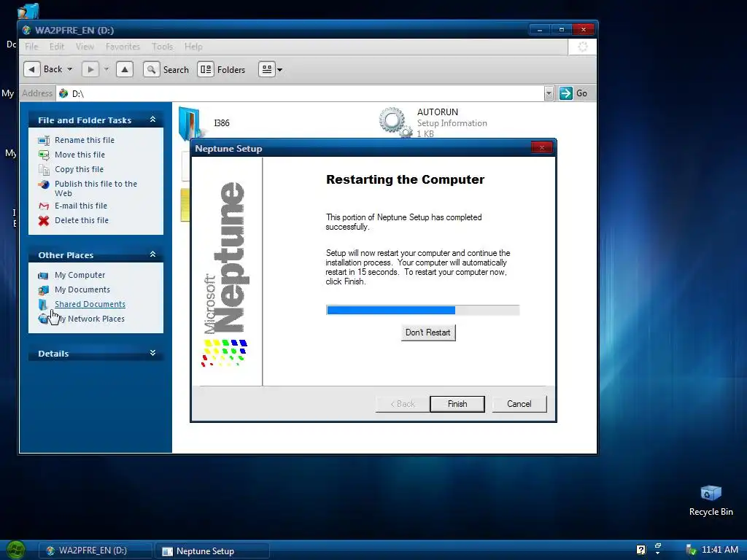Click Cancel in Neptune Setup dialog
Image resolution: width=747 pixels, height=560 pixels.
(x=519, y=404)
